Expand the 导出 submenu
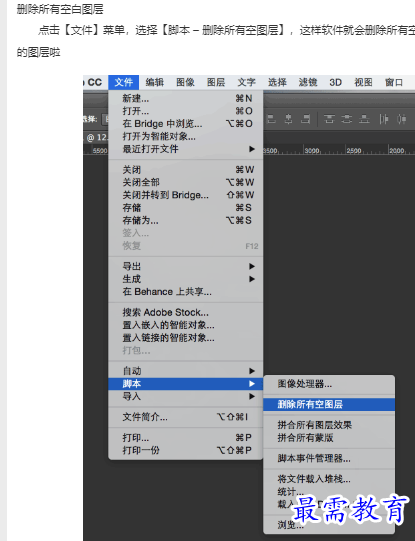 tap(186, 266)
